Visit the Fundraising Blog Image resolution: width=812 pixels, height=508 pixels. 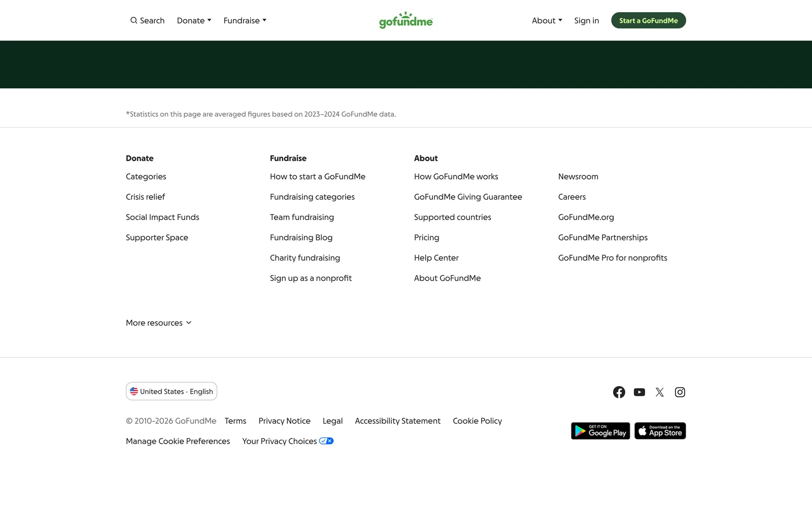point(301,237)
